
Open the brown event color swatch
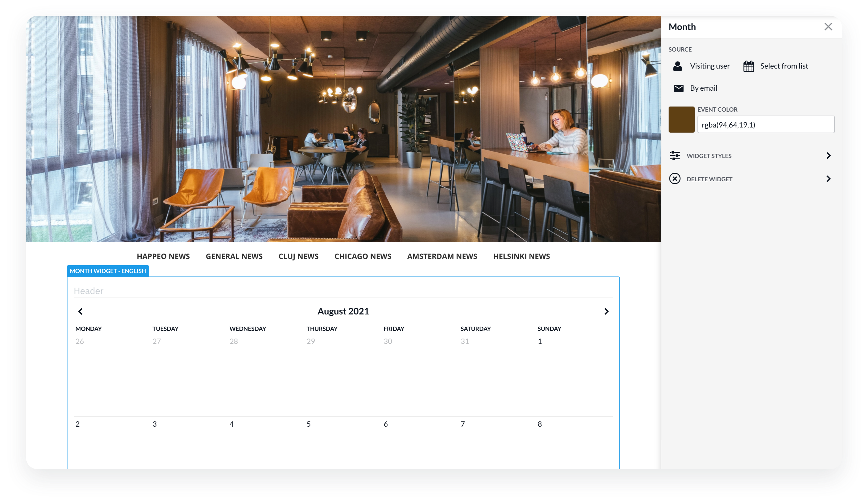(681, 120)
